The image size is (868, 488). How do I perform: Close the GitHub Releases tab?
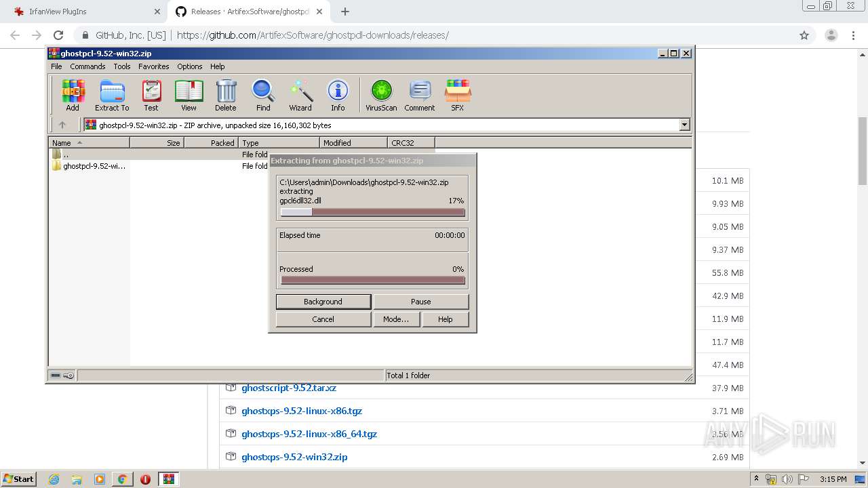(319, 12)
